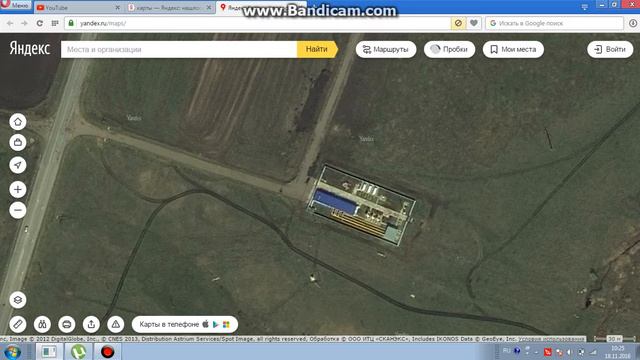Open the Opera Меню button
The height and width of the screenshot is (360, 640).
click(16, 5)
